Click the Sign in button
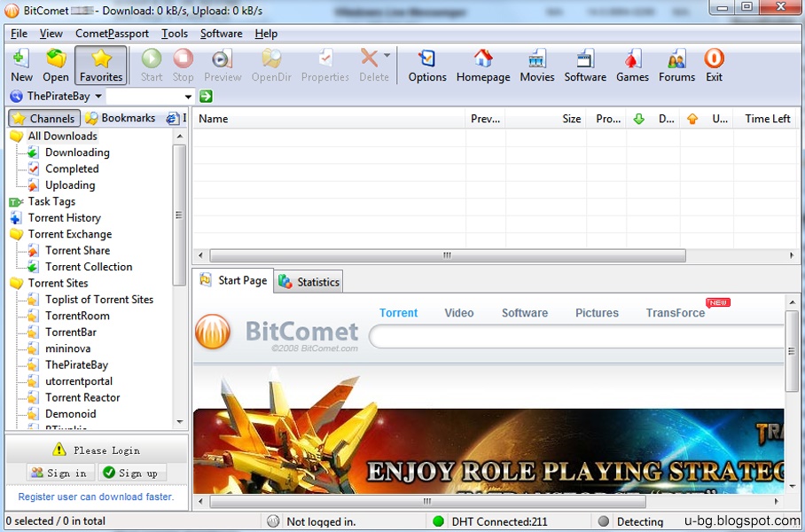Image resolution: width=805 pixels, height=532 pixels. 60,473
